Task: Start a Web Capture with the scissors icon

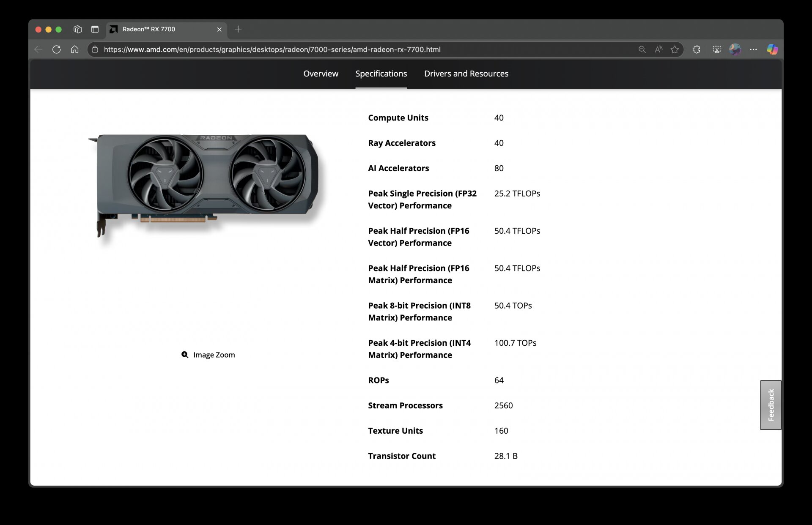Action: pyautogui.click(x=716, y=49)
